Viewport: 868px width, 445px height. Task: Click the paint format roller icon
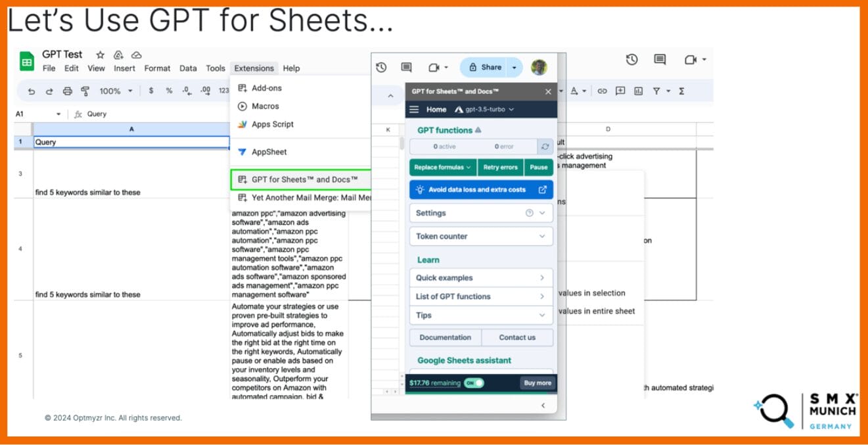pos(85,91)
